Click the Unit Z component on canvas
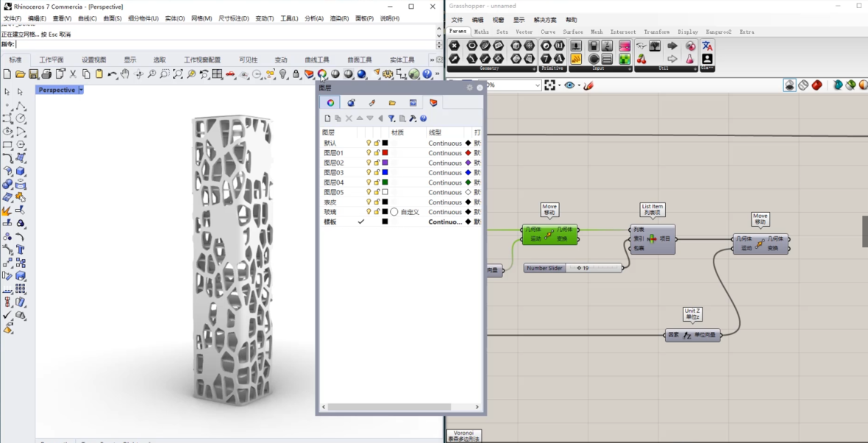This screenshot has height=443, width=868. (x=692, y=335)
